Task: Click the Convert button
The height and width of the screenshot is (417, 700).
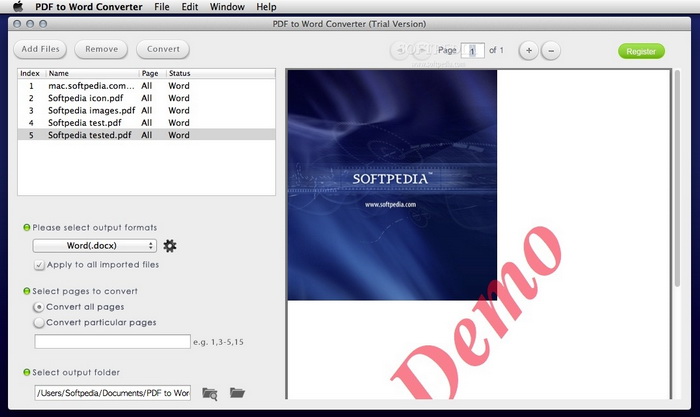Action: [x=163, y=49]
